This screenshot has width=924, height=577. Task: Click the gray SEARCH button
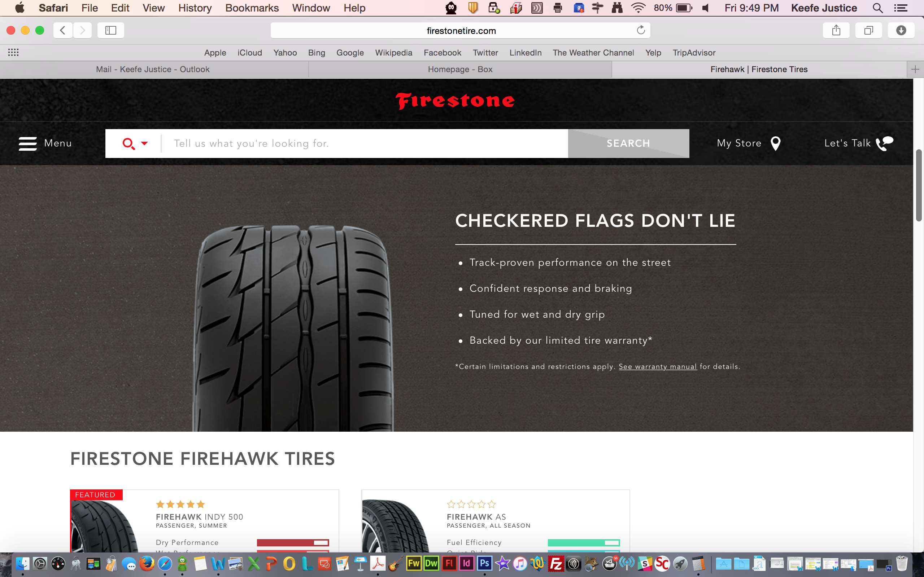pos(628,144)
